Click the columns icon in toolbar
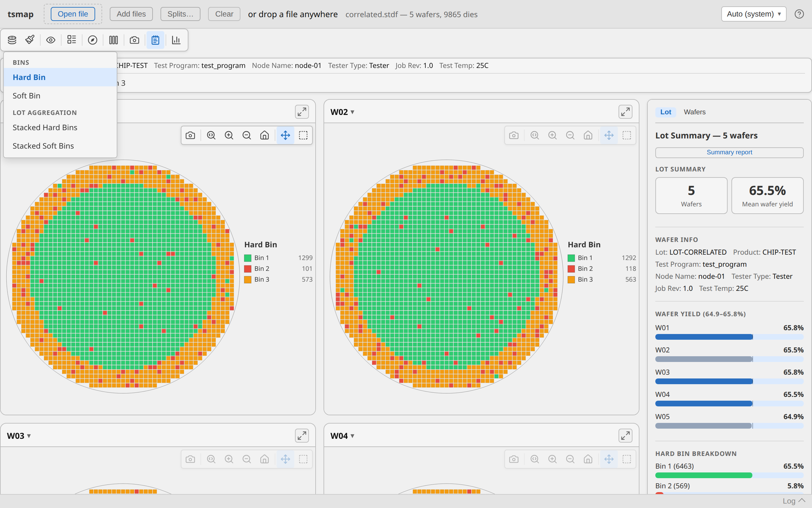 point(114,40)
